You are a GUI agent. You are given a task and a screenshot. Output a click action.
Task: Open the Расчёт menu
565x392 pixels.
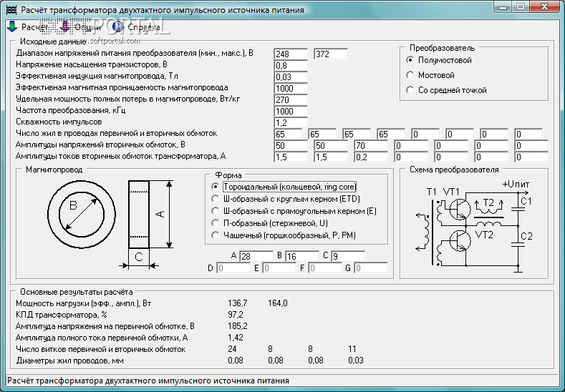(34, 27)
